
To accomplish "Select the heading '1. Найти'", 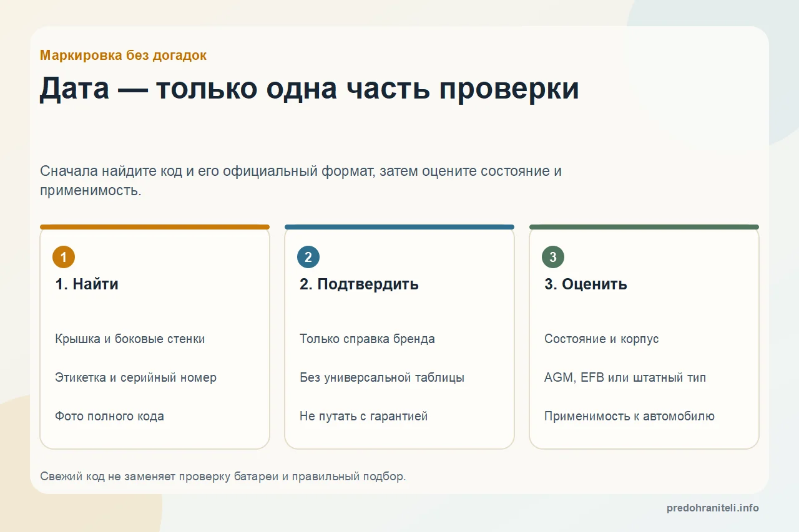I will click(87, 284).
